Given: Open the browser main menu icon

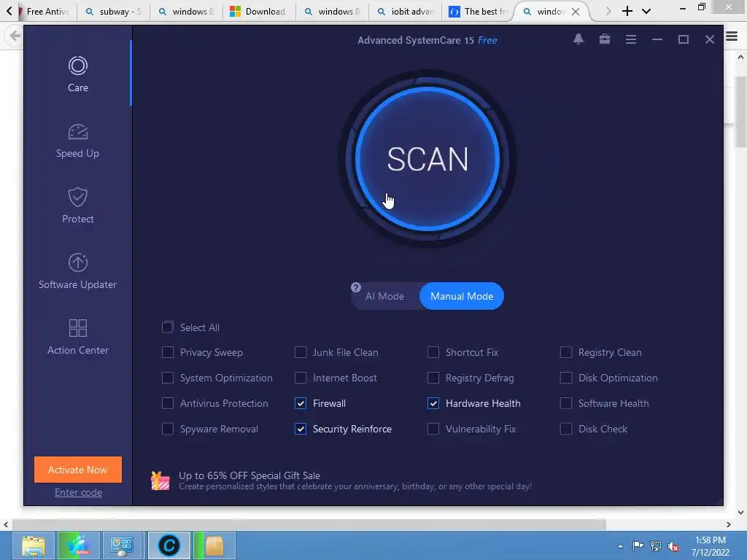Looking at the screenshot, I should pyautogui.click(x=732, y=36).
